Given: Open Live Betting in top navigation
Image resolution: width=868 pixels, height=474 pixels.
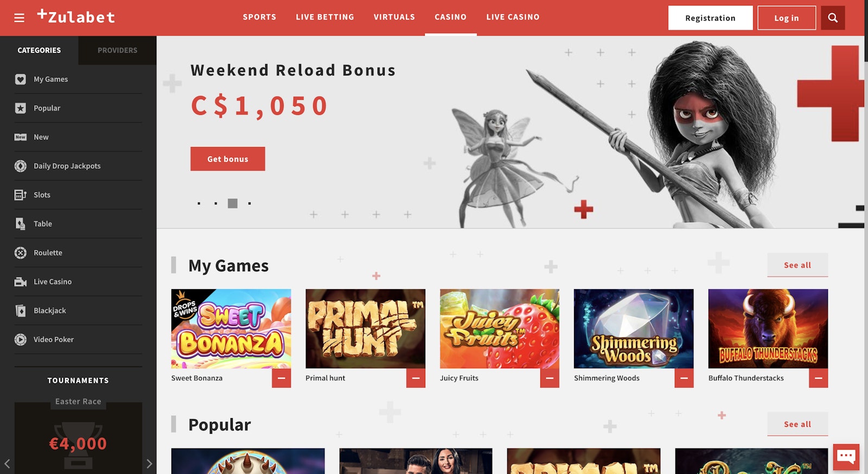Looking at the screenshot, I should (325, 17).
